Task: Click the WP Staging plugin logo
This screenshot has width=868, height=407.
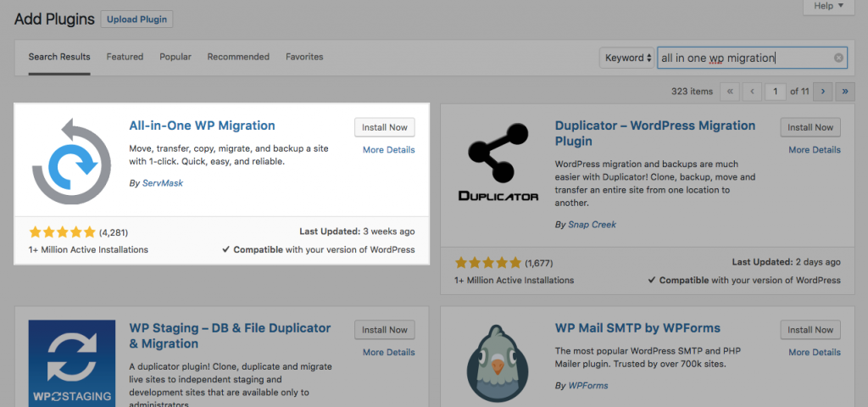Action: click(x=72, y=363)
